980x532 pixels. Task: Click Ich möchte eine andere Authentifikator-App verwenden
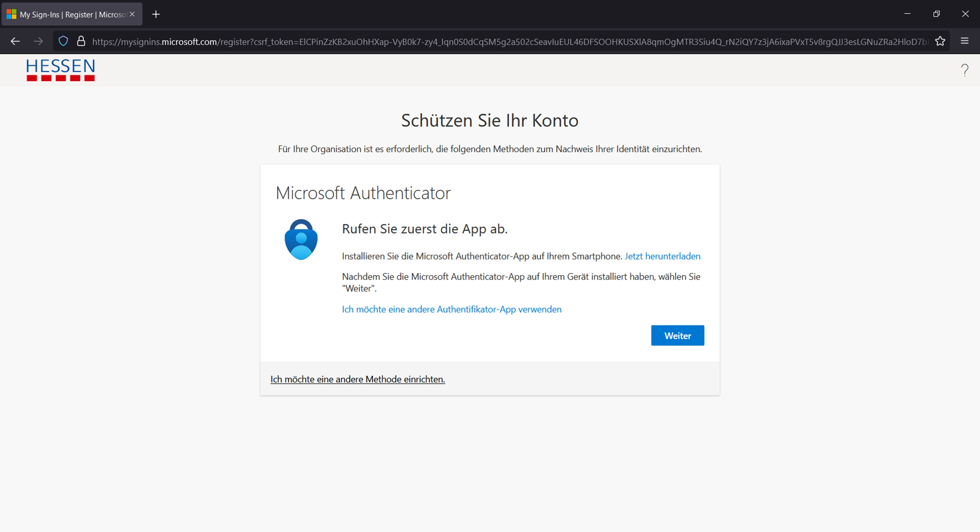(x=451, y=309)
